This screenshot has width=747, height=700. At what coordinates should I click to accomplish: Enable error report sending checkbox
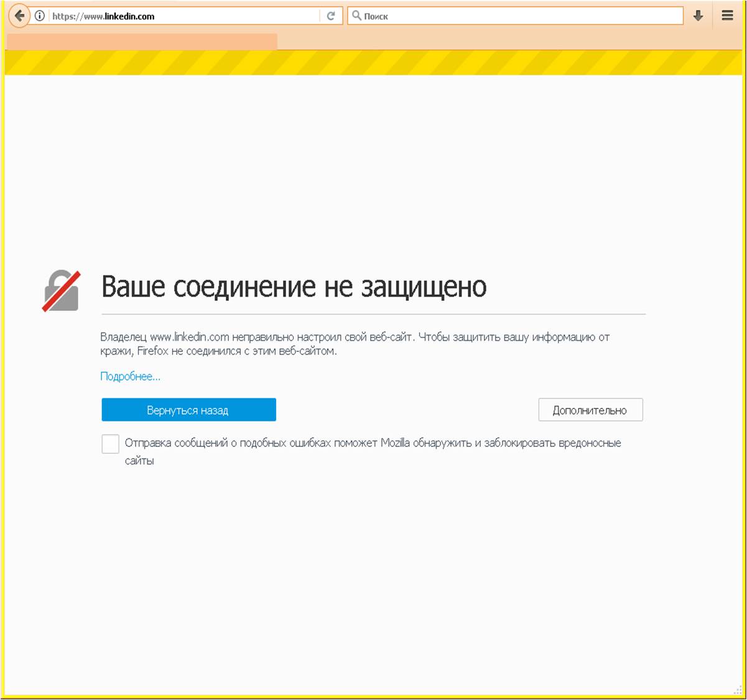click(x=110, y=444)
